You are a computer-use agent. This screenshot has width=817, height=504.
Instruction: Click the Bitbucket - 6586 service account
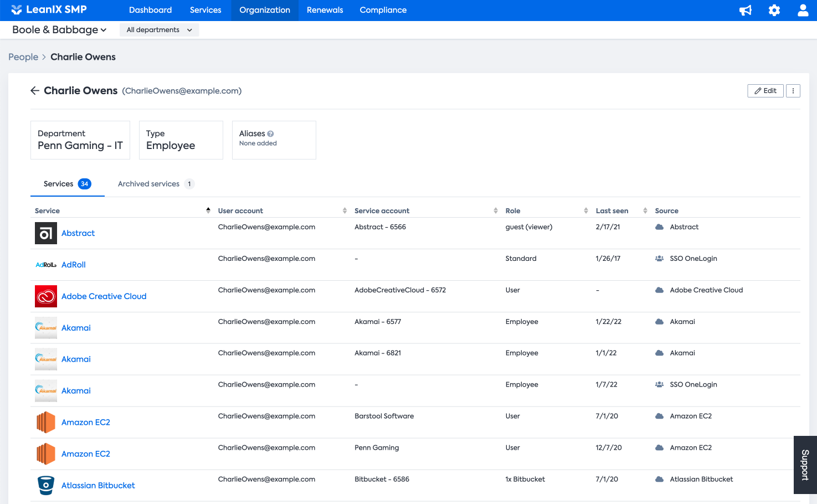click(382, 479)
